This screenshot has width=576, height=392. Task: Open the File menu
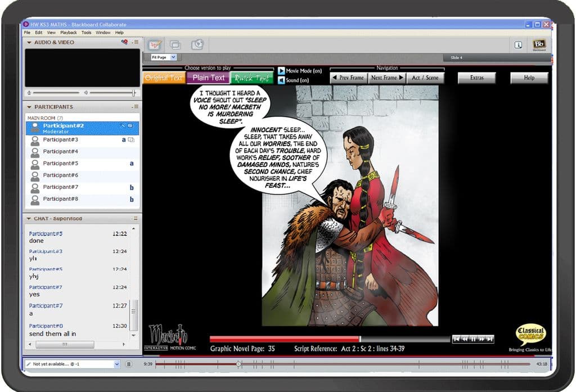point(27,32)
